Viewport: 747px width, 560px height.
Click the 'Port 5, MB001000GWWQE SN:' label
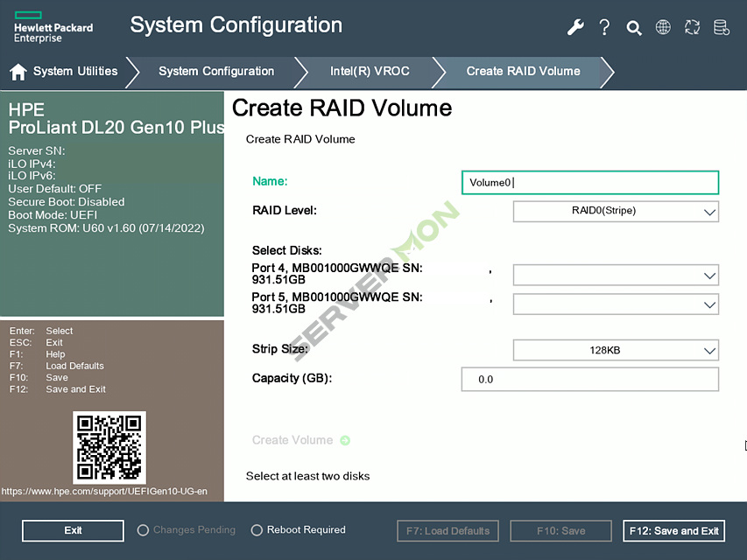pyautogui.click(x=337, y=297)
